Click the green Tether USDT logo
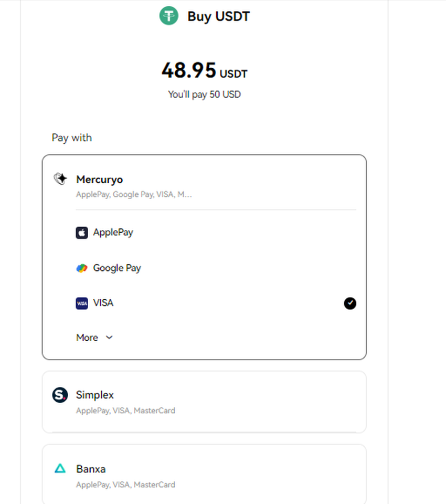446x504 pixels. 168,16
